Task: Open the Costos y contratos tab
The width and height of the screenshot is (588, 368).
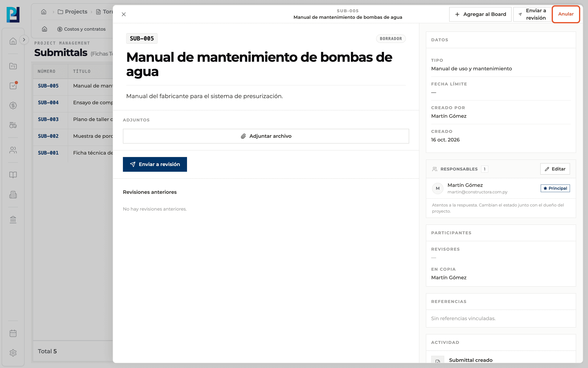Action: (81, 29)
